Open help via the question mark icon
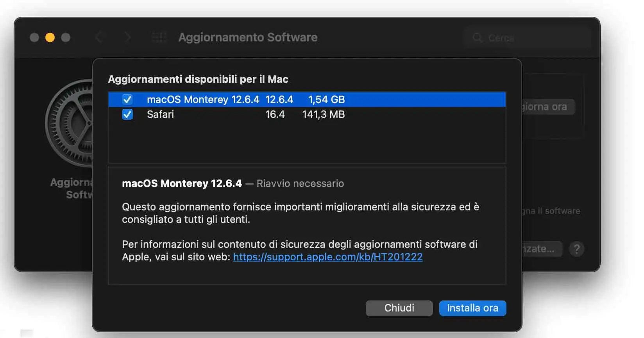 (x=577, y=249)
